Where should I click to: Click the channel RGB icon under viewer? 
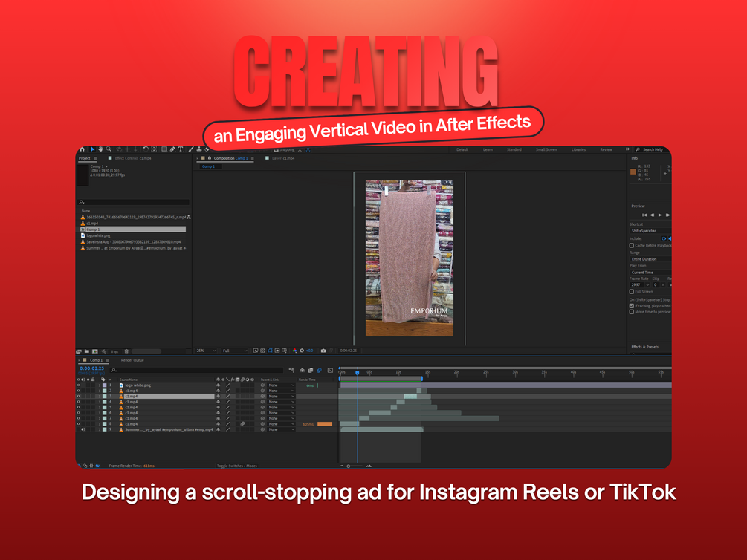tap(294, 351)
